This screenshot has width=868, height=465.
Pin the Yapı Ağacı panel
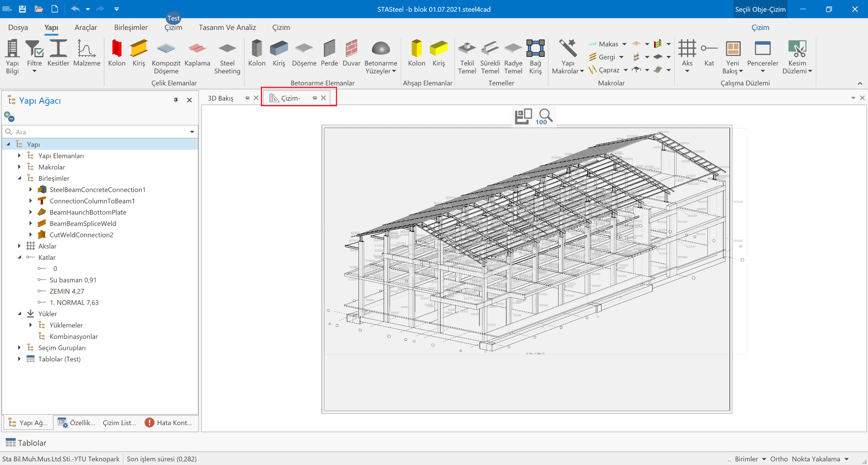(176, 100)
